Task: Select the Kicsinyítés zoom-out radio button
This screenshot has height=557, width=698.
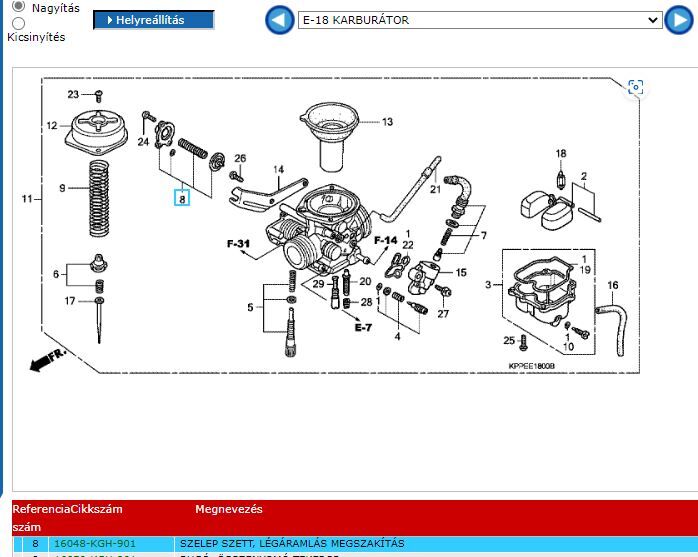Action: point(18,23)
